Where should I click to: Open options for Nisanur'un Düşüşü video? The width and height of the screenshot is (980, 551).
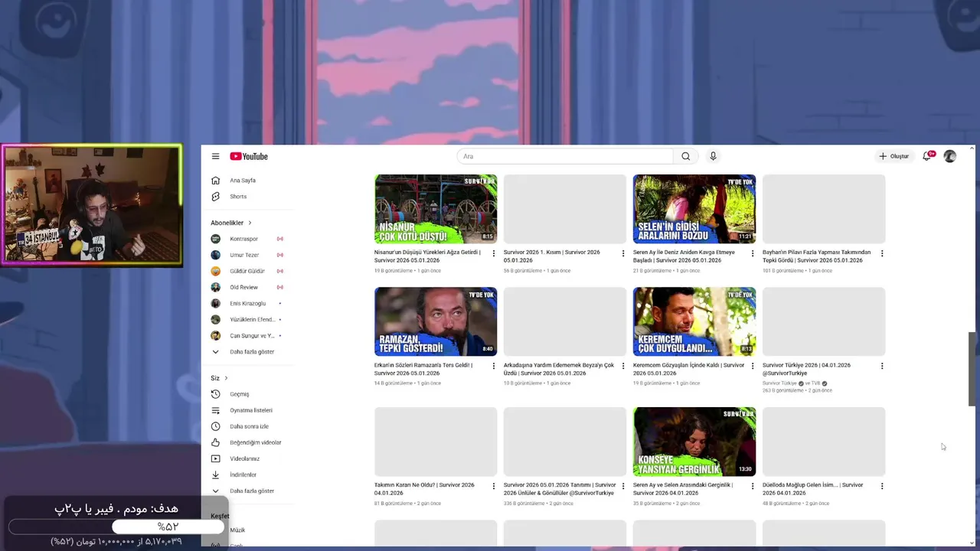tap(493, 253)
